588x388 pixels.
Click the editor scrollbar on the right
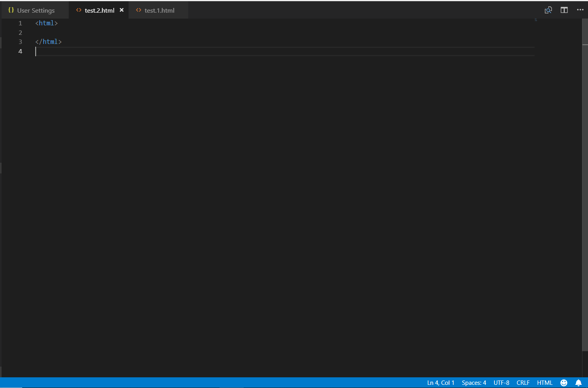point(584,32)
